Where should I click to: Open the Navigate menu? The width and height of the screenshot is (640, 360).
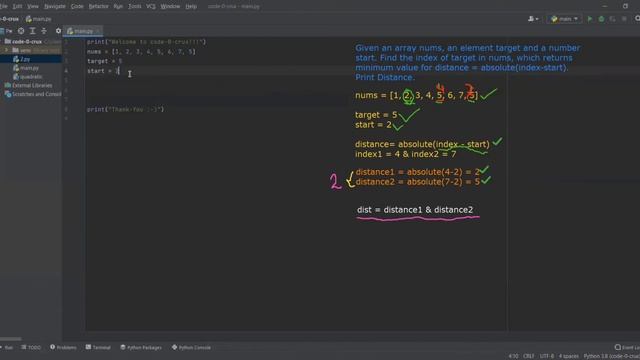pyautogui.click(x=55, y=7)
